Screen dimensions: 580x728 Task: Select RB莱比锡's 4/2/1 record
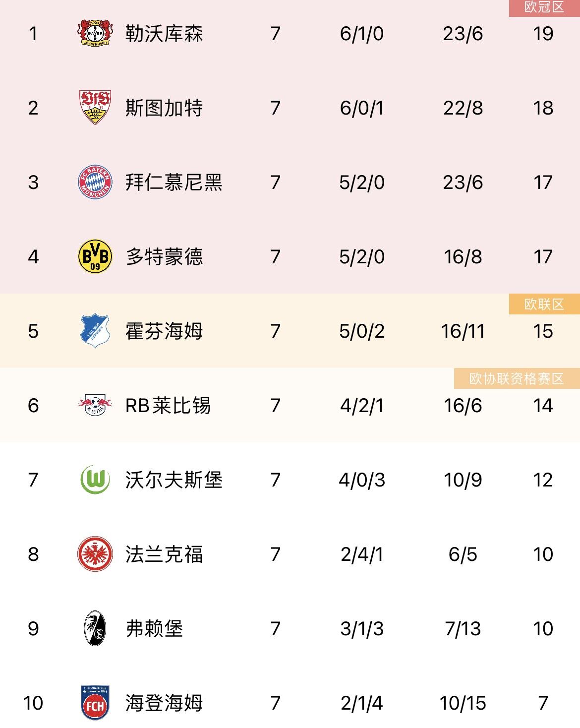pos(362,406)
